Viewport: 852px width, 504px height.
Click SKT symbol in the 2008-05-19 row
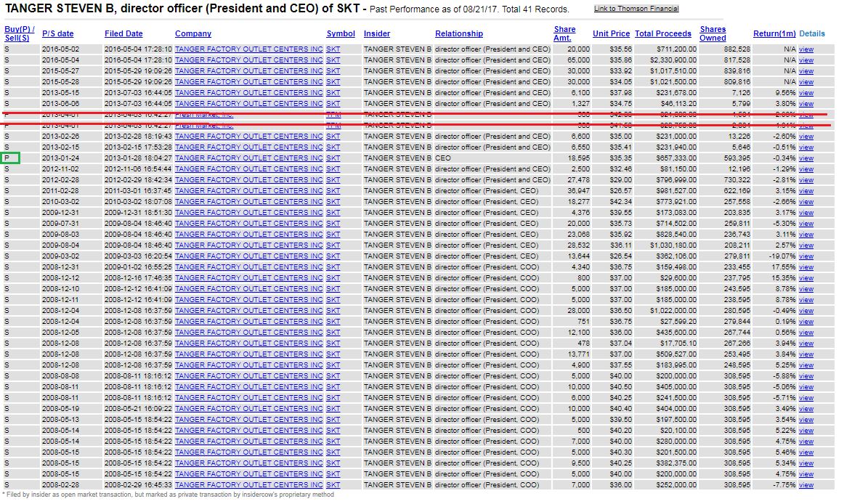(333, 408)
